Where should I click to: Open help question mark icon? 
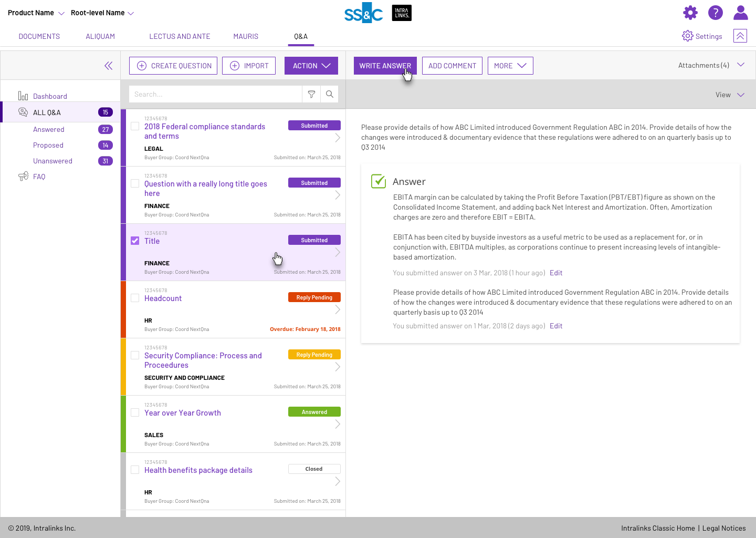coord(716,13)
